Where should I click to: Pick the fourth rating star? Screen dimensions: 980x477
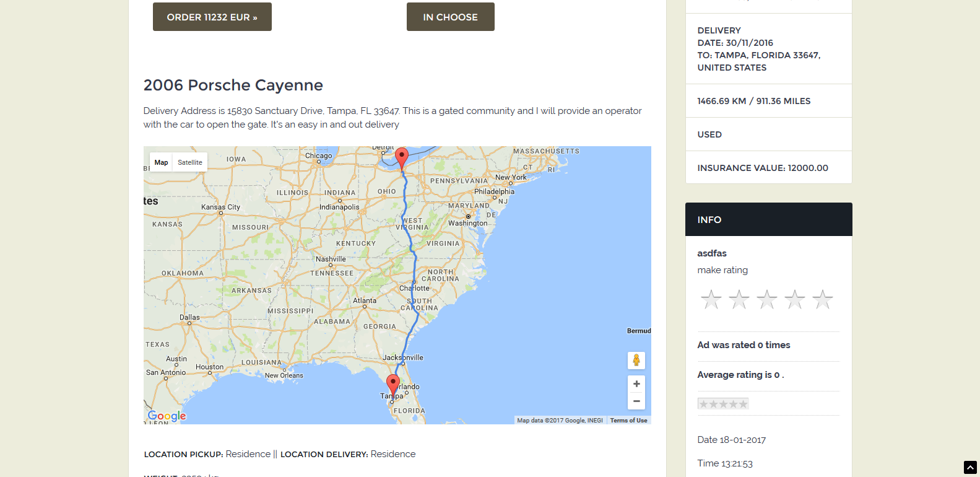click(795, 300)
